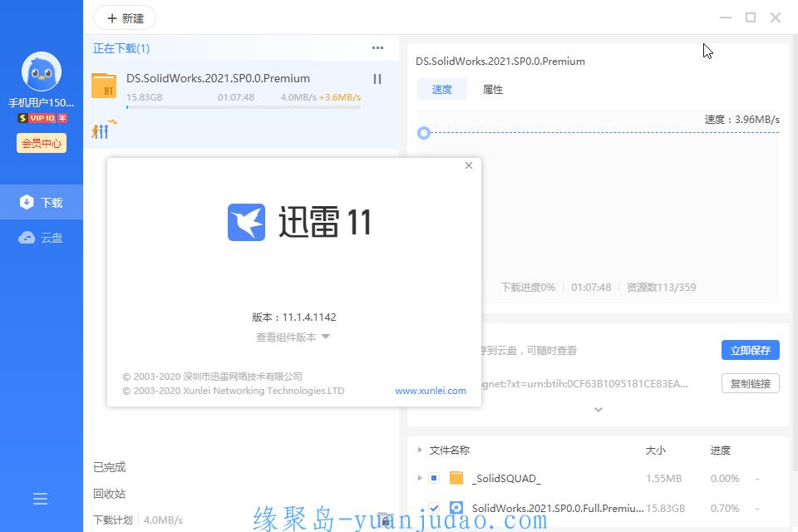Screen dimensions: 798x532
Task: Click the task title DS.SolidWorks.2021.SP0.0.Premium in the list
Action: (218, 78)
